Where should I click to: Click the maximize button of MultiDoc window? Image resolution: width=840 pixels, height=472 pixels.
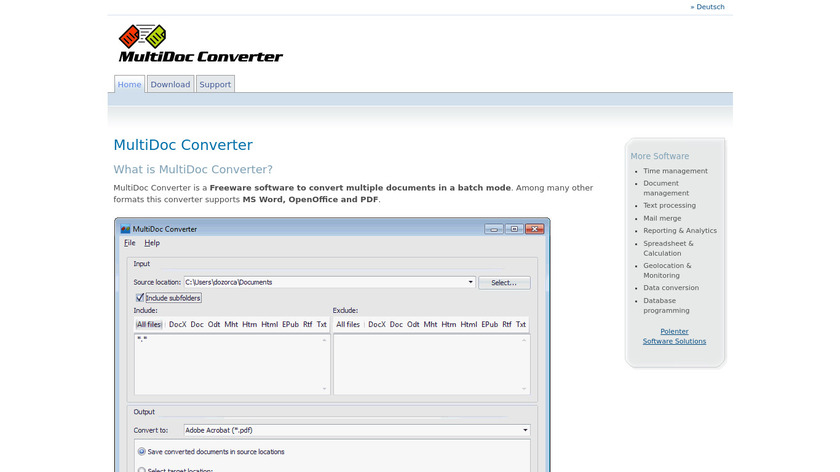[513, 229]
